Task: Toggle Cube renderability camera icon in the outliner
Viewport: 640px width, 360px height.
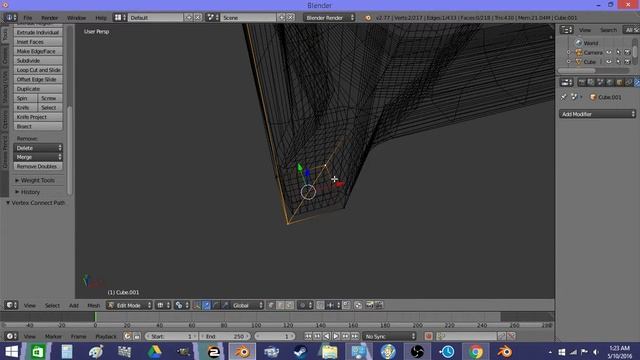Action: tap(627, 62)
